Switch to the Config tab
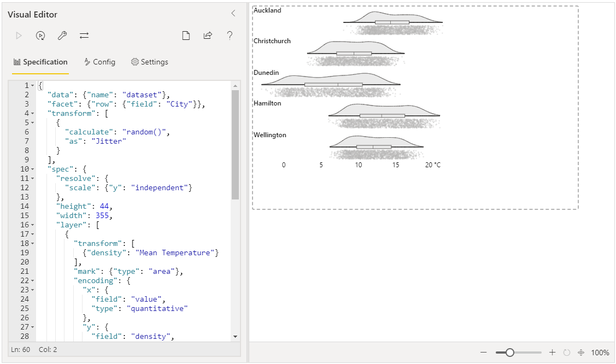 [x=100, y=62]
